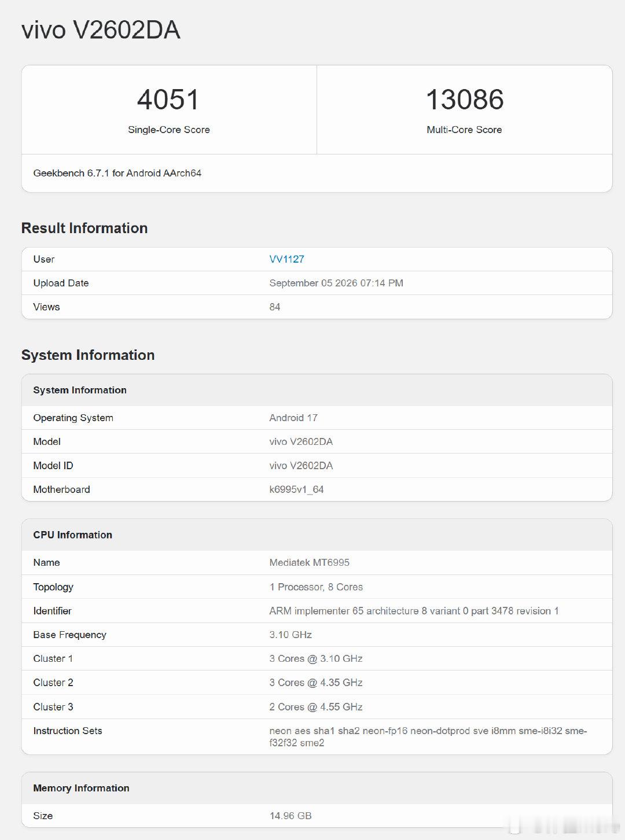This screenshot has height=840, width=625.
Task: Select Cluster 2 value 3 Cores @ 4.35 GHz
Action: pyautogui.click(x=316, y=683)
